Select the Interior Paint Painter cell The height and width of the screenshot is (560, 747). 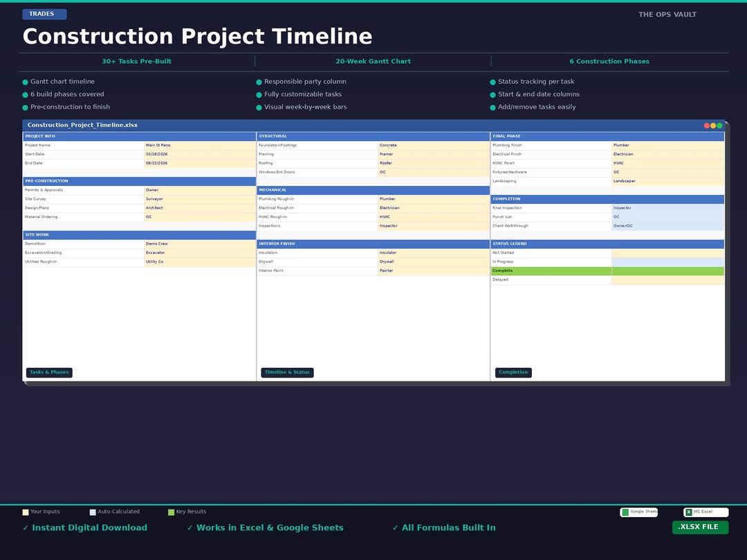click(x=434, y=271)
